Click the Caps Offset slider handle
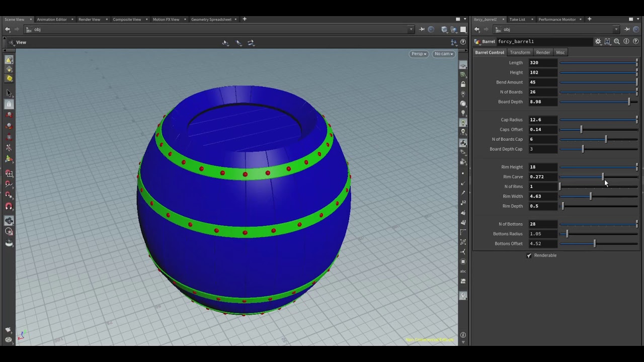 [581, 129]
